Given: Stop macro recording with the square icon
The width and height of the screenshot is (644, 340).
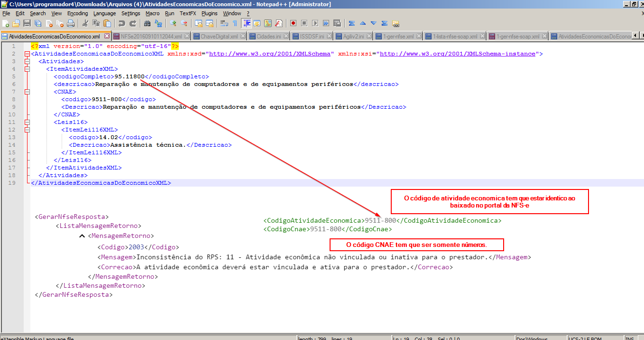Looking at the screenshot, I should 304,23.
